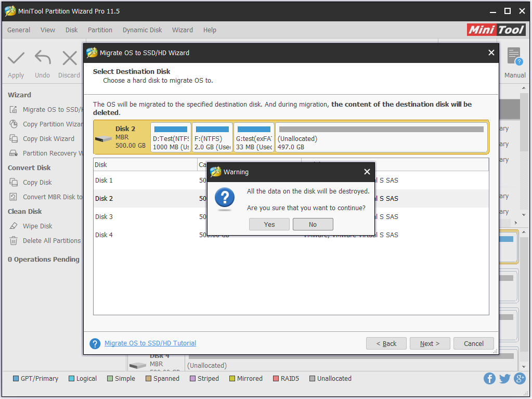Confirm the warning by clicking Yes
The width and height of the screenshot is (532, 399).
point(269,224)
